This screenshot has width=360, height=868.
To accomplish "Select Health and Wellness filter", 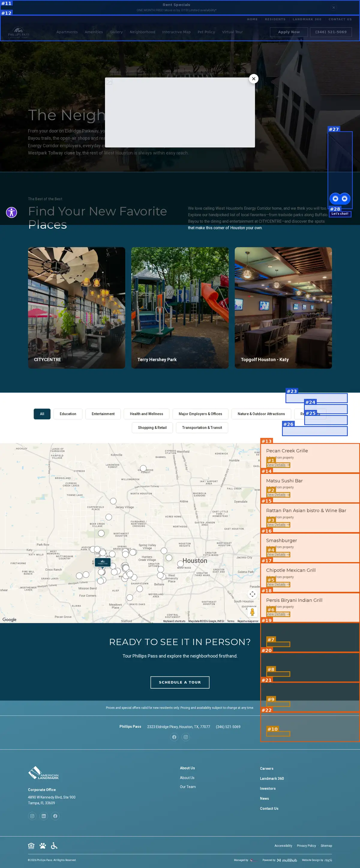I will click(146, 414).
